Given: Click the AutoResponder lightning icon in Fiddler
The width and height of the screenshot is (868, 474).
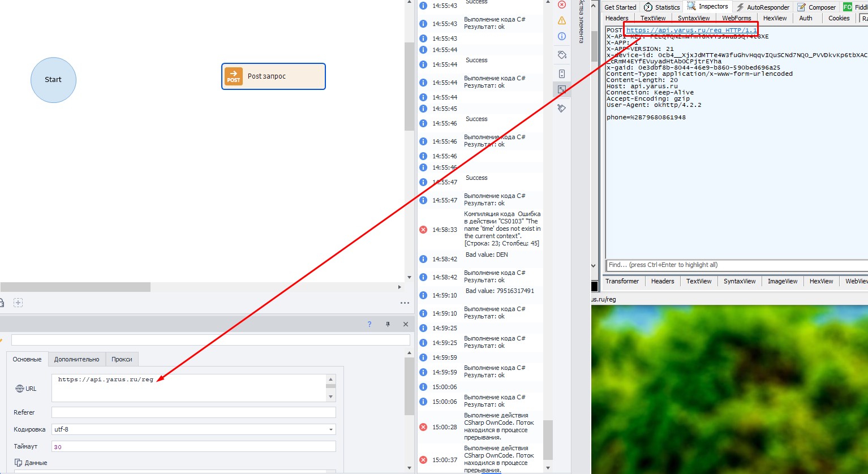Looking at the screenshot, I should pyautogui.click(x=740, y=7).
